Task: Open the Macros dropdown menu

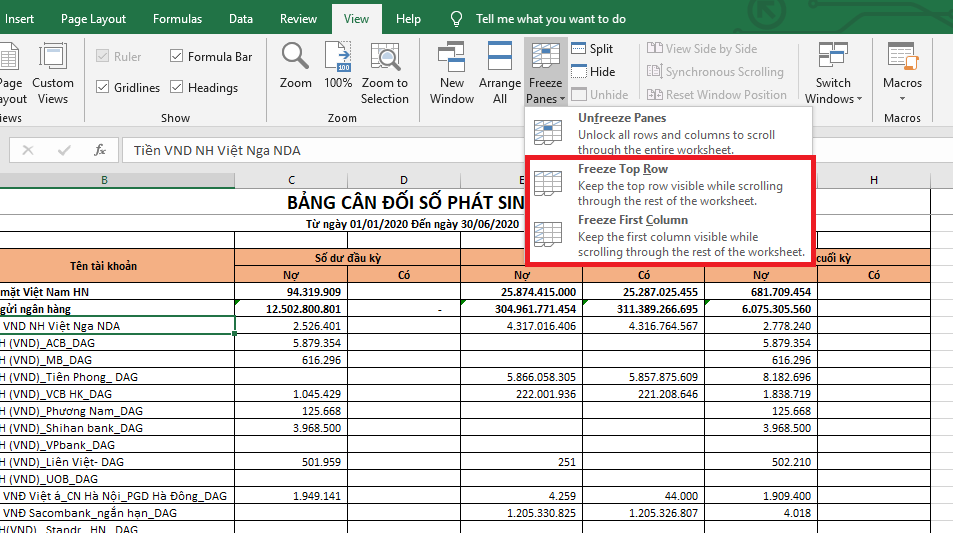Action: tap(902, 72)
